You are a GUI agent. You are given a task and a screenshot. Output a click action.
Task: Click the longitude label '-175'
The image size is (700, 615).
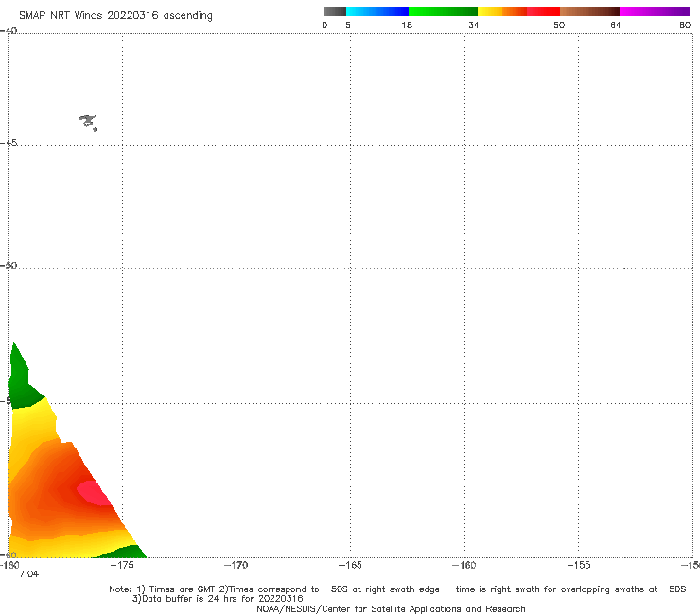coord(122,565)
